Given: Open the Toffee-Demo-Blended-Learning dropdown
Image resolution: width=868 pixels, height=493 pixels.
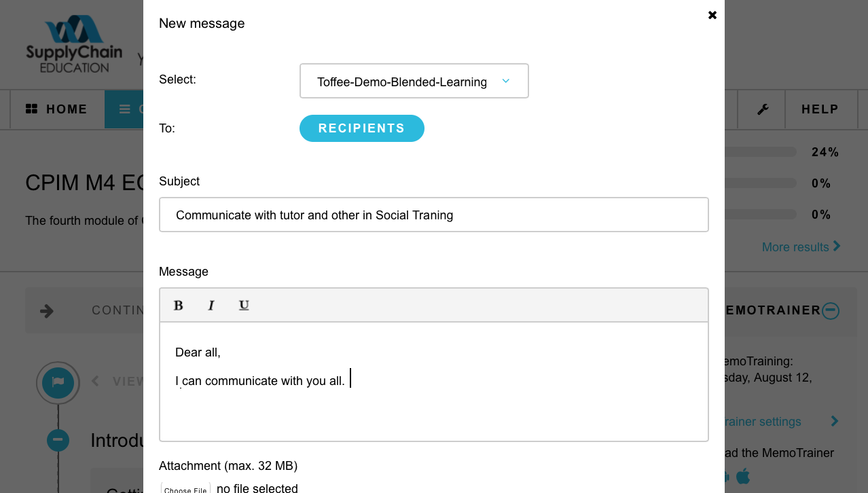Looking at the screenshot, I should click(x=414, y=81).
